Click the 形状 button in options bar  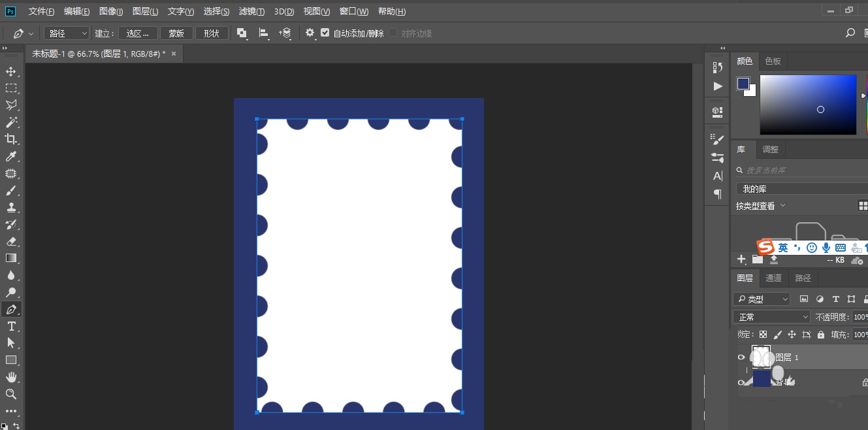click(x=212, y=32)
